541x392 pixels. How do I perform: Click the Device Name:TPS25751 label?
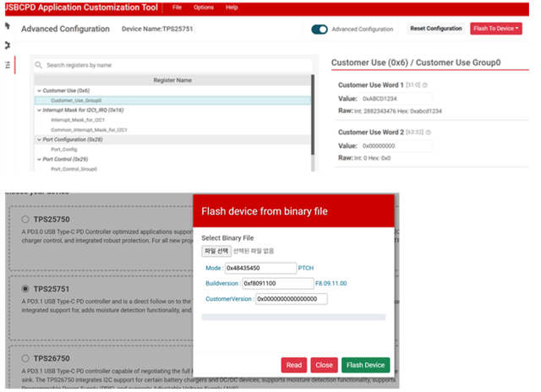(x=157, y=29)
